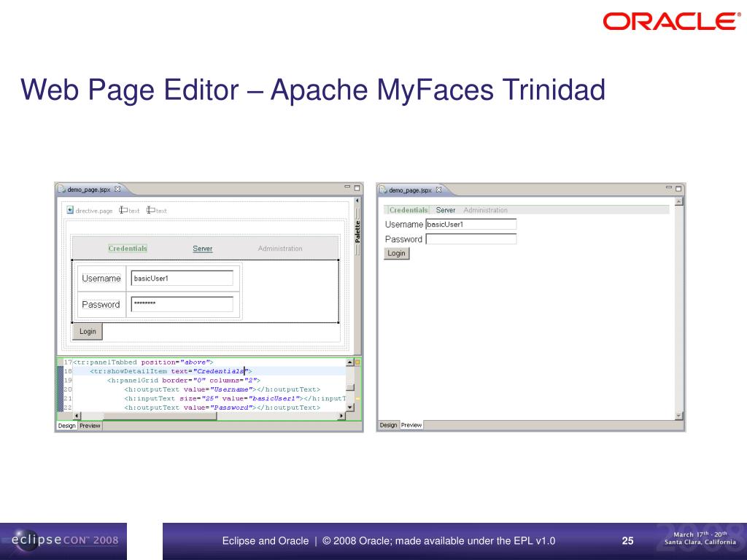Screen dimensions: 747x560
Task: Click the Oracle logo
Action: tap(672, 21)
